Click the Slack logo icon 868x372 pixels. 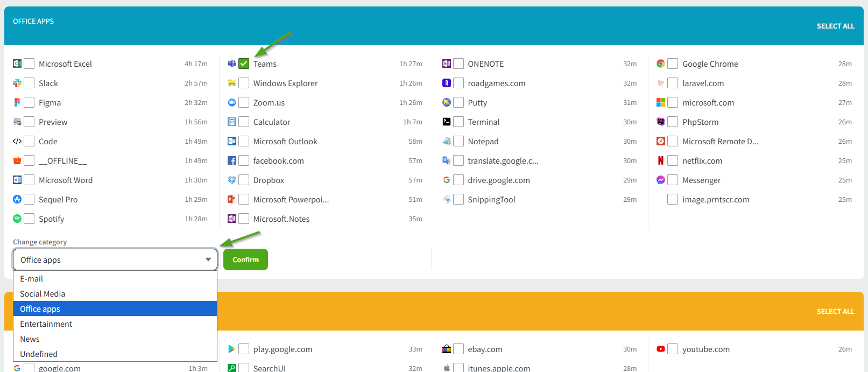17,83
